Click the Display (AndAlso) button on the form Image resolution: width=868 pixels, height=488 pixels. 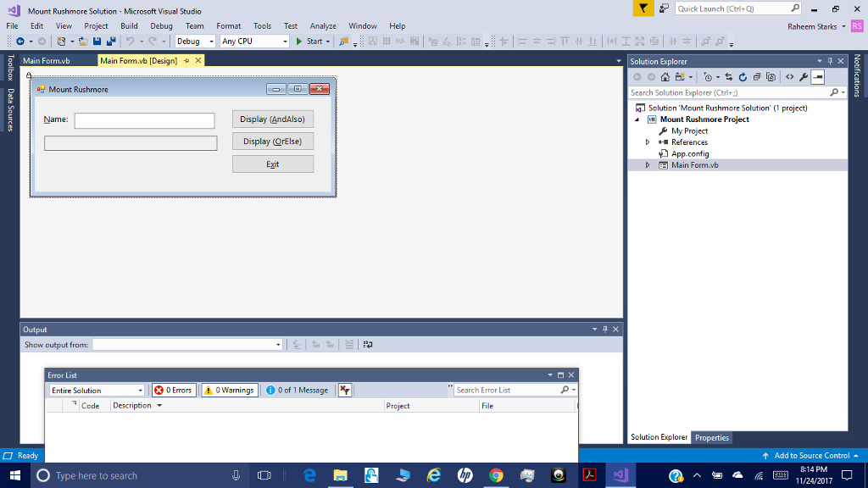[273, 119]
